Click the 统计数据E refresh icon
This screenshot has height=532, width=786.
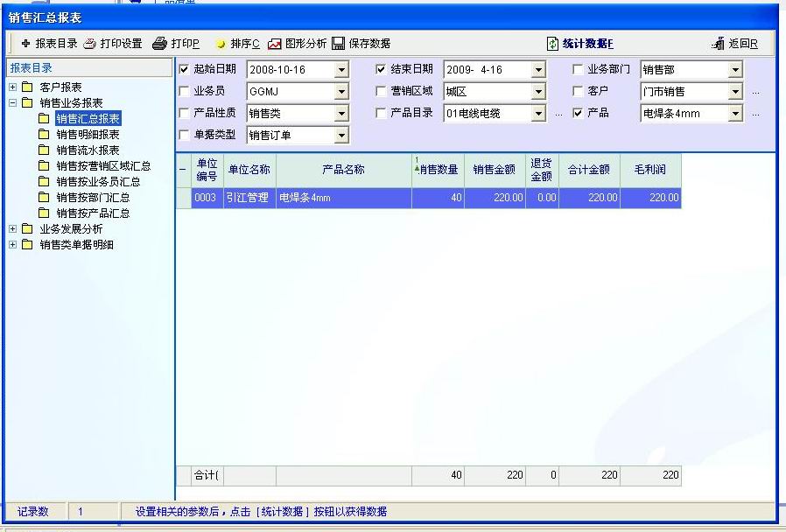click(x=552, y=44)
